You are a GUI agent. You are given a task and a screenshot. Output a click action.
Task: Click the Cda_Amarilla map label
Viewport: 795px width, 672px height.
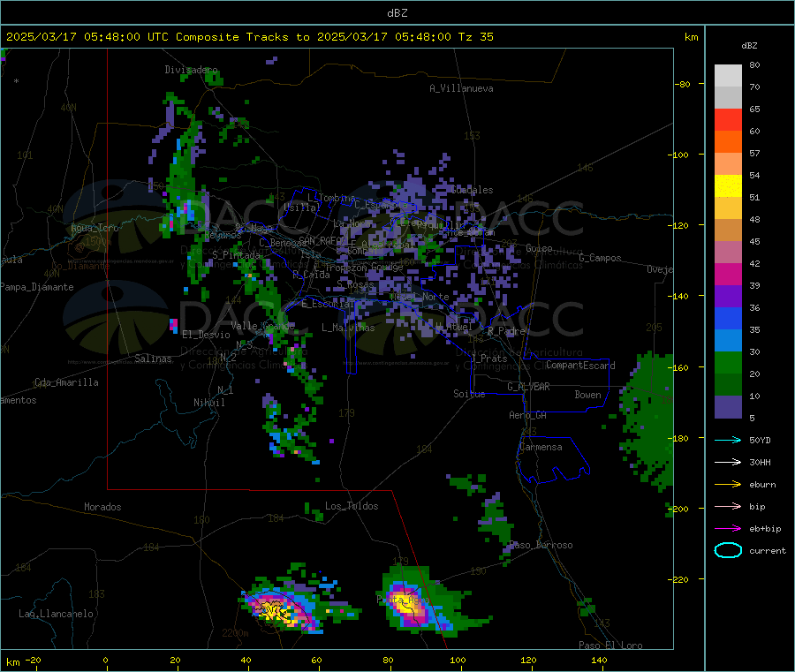pos(66,382)
